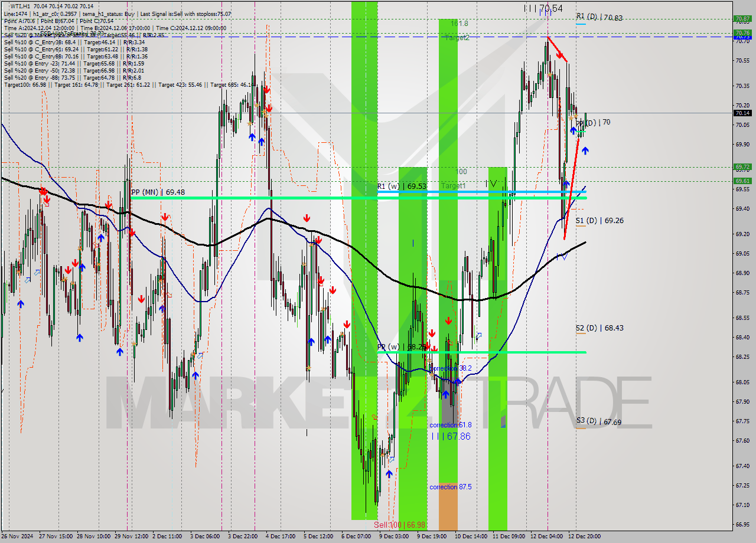Viewport: 756px width, 543px height.
Task: Click the '161.8' Fibonacci level label
Action: [x=460, y=23]
